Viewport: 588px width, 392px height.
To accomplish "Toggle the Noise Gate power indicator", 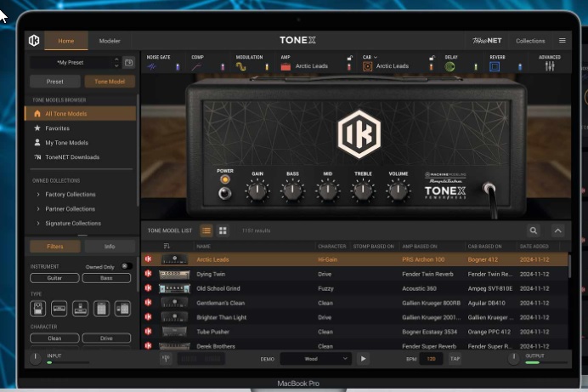I will click(x=178, y=67).
